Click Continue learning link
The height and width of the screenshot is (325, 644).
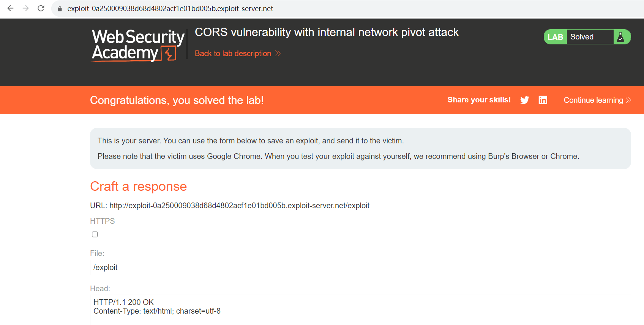click(x=593, y=100)
